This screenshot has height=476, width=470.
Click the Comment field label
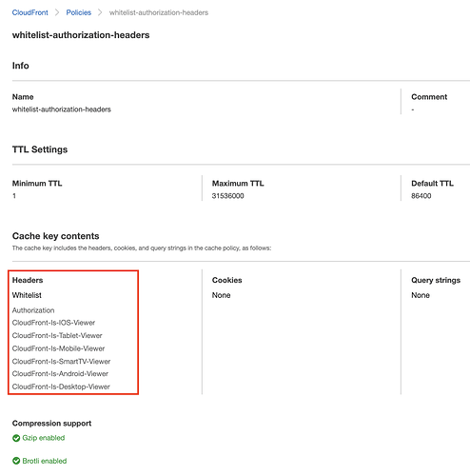[429, 97]
